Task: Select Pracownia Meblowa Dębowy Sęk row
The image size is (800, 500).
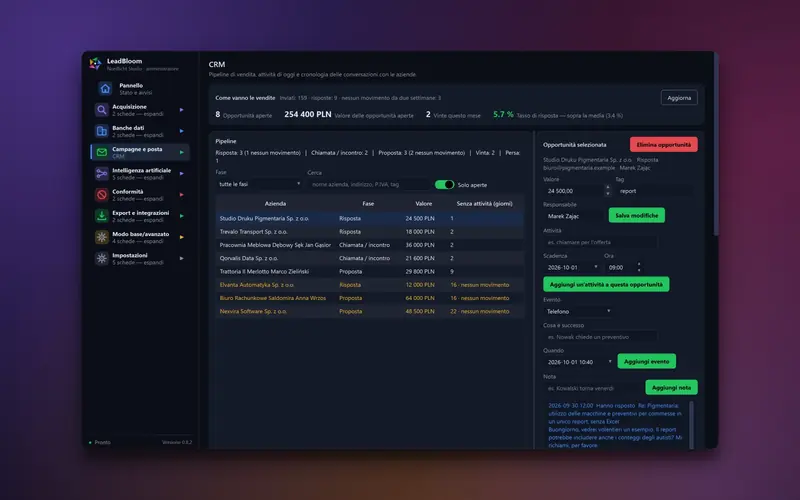Action: pos(369,245)
